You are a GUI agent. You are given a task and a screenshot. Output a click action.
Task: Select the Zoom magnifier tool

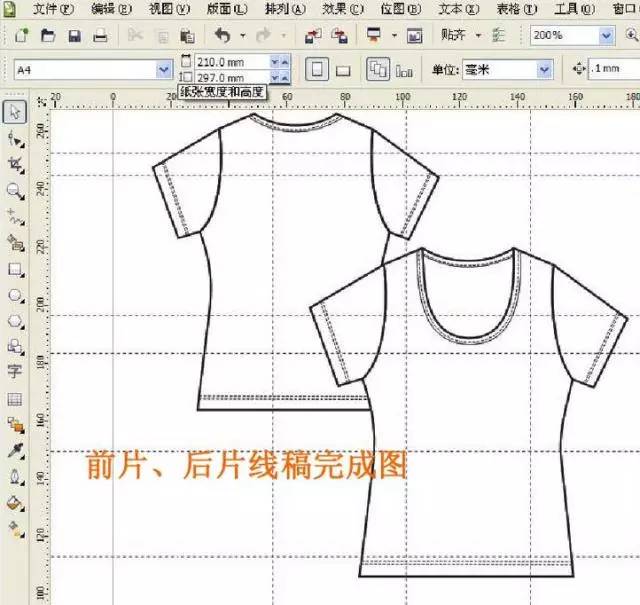[15, 189]
